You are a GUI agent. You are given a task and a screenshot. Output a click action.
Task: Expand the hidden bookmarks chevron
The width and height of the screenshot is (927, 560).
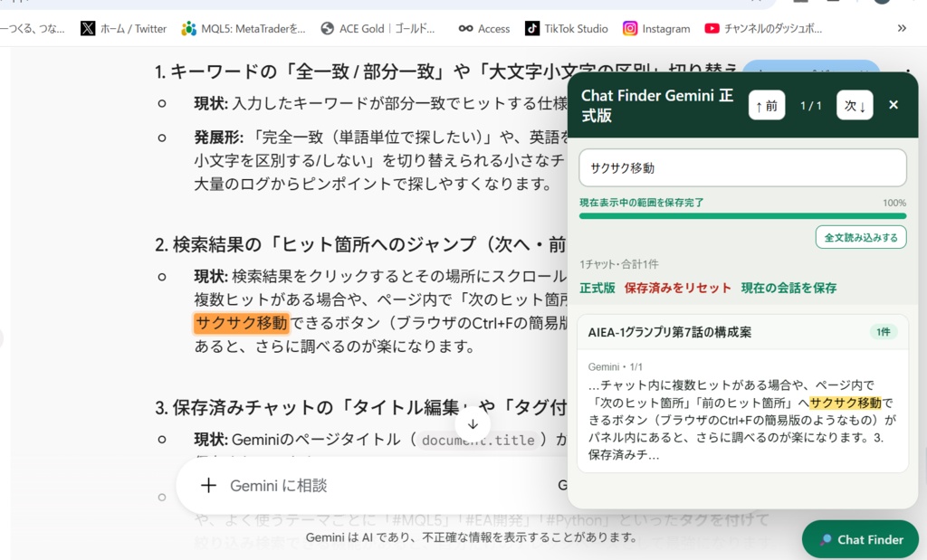click(902, 28)
